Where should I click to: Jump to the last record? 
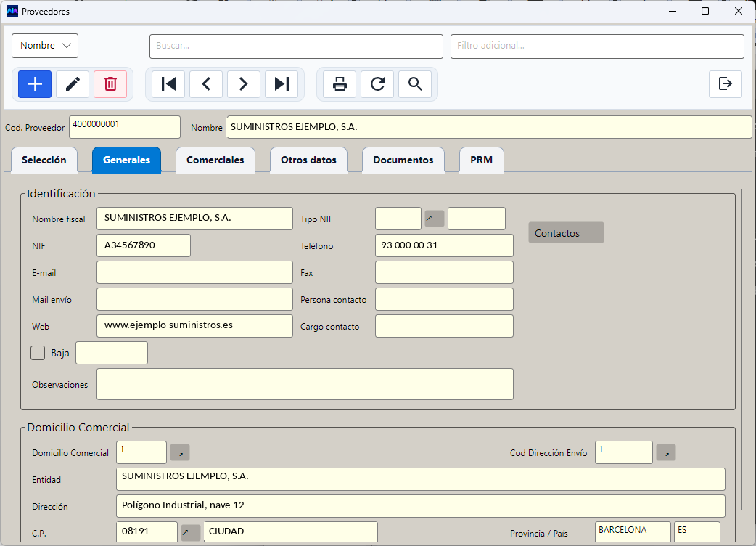[x=282, y=84]
